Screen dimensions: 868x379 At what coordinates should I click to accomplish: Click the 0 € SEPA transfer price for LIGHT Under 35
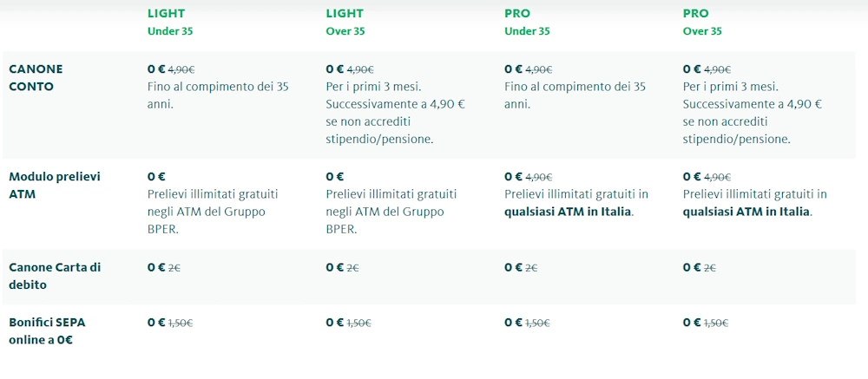(x=155, y=322)
